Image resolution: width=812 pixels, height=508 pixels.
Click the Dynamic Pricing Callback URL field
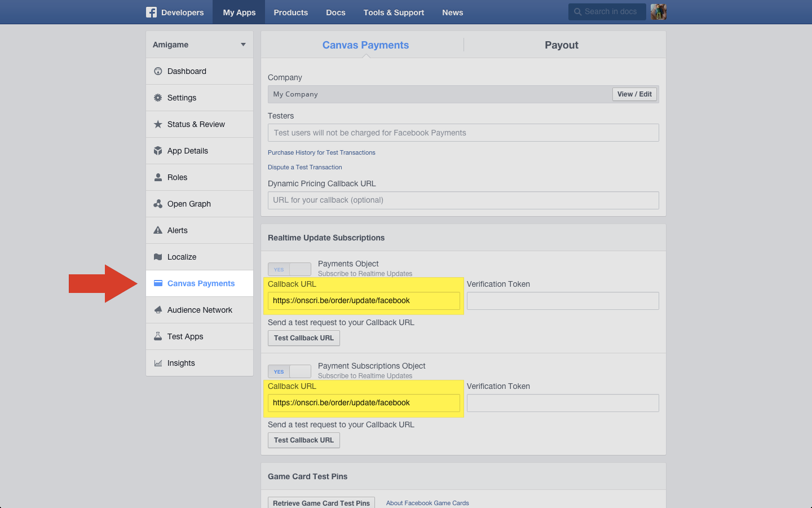pyautogui.click(x=464, y=200)
